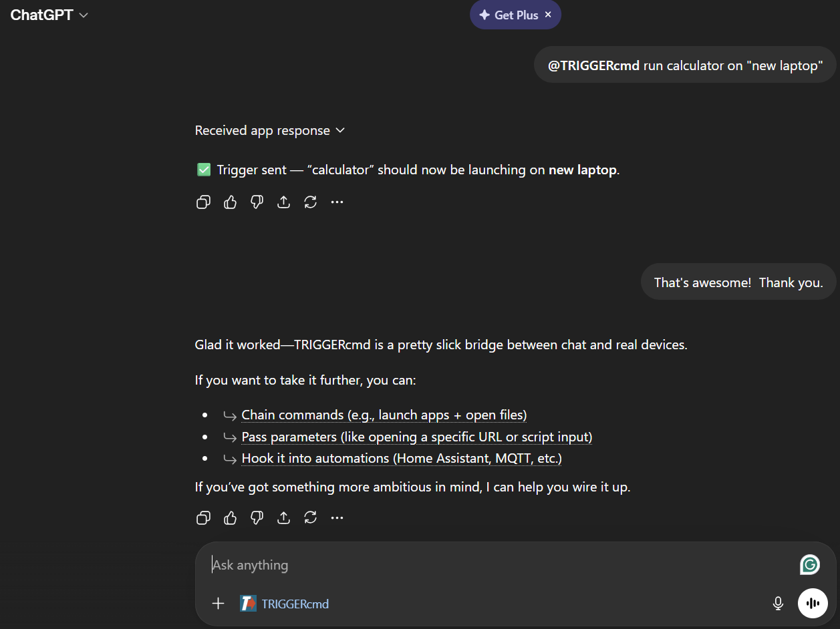Thumbs down the first trigger sent response

click(x=257, y=202)
